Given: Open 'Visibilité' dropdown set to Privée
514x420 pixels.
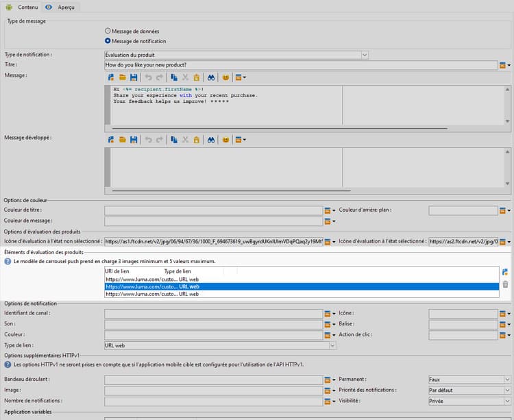Looking at the screenshot, I should (x=507, y=402).
